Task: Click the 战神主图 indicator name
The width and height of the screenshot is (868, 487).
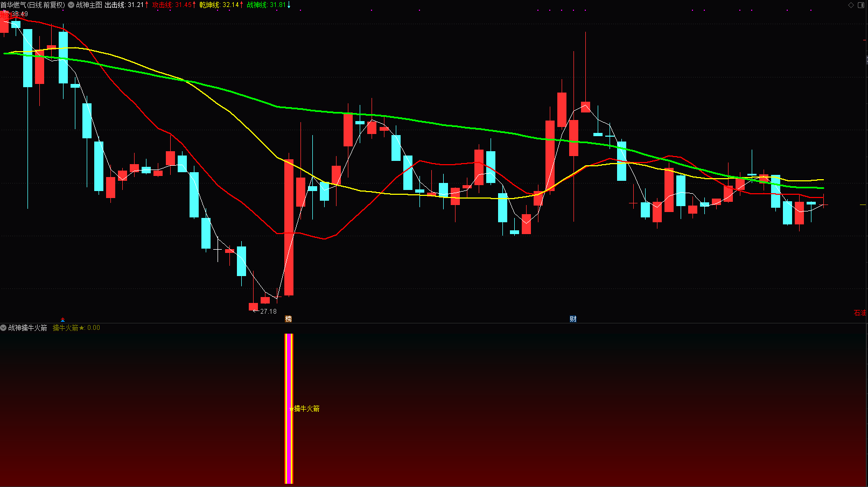Action: (89, 5)
